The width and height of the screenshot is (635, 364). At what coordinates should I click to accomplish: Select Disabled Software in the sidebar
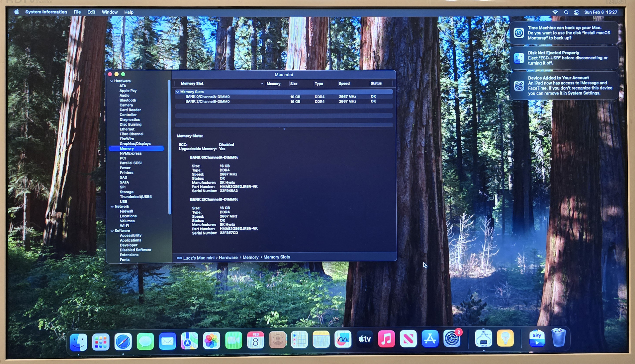point(136,250)
